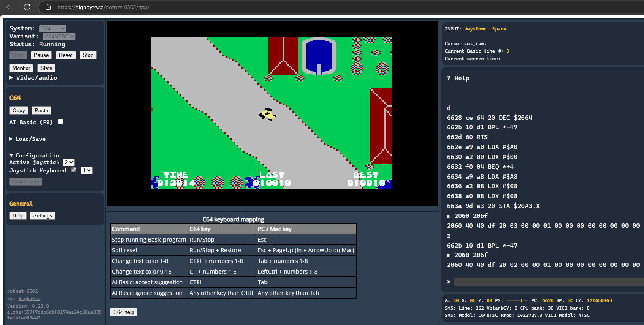Follow the dotnet-6502 link
Viewport: 644px width, 325px height.
[23, 291]
